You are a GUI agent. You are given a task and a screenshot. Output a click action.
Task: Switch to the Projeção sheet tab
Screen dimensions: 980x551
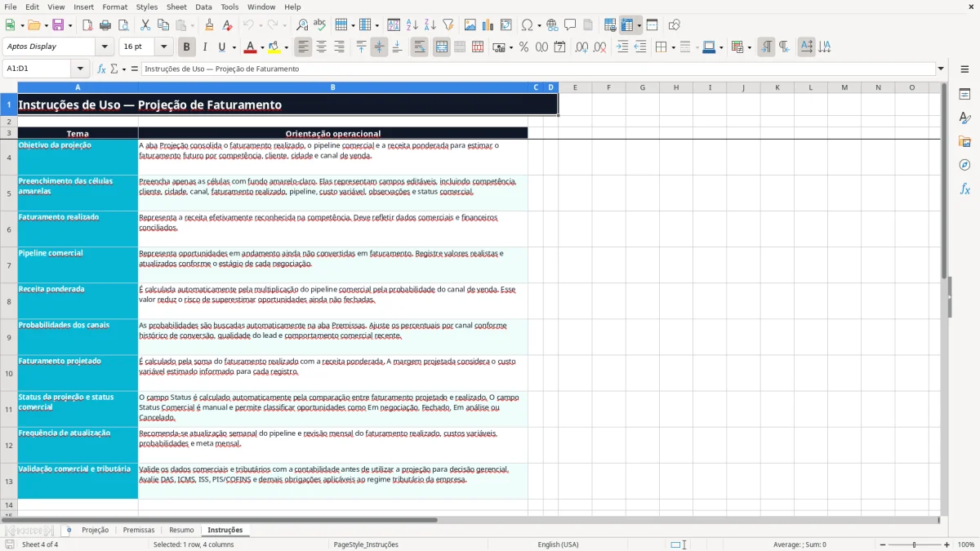(95, 530)
